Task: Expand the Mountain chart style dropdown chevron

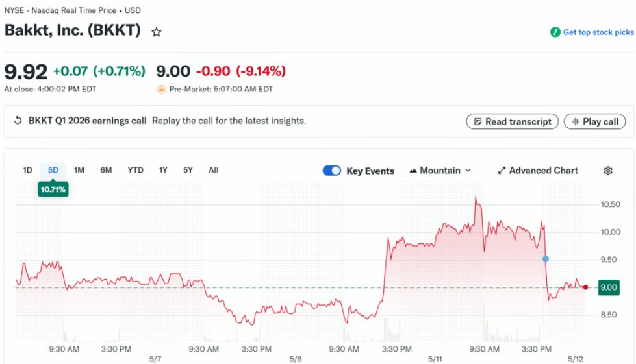Action: tap(468, 171)
